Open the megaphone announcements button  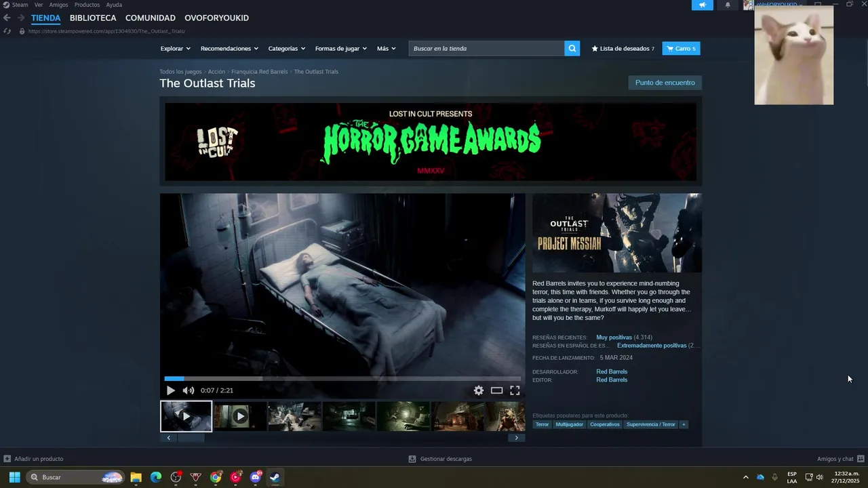(703, 5)
